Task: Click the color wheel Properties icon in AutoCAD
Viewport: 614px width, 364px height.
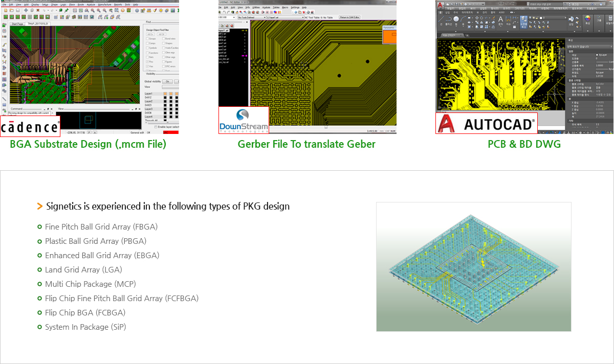Action: pyautogui.click(x=587, y=19)
